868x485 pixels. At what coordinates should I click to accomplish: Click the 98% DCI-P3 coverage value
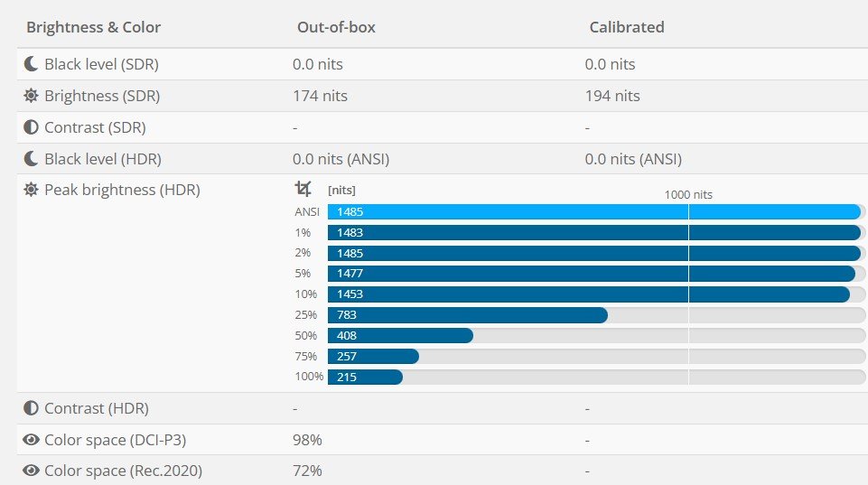pos(307,440)
